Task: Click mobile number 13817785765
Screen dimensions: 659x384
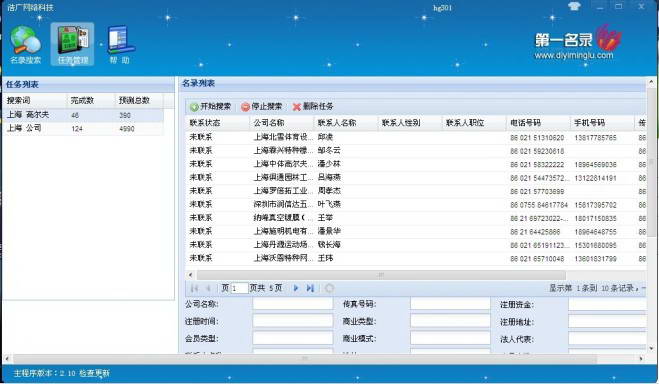Action: pos(595,138)
